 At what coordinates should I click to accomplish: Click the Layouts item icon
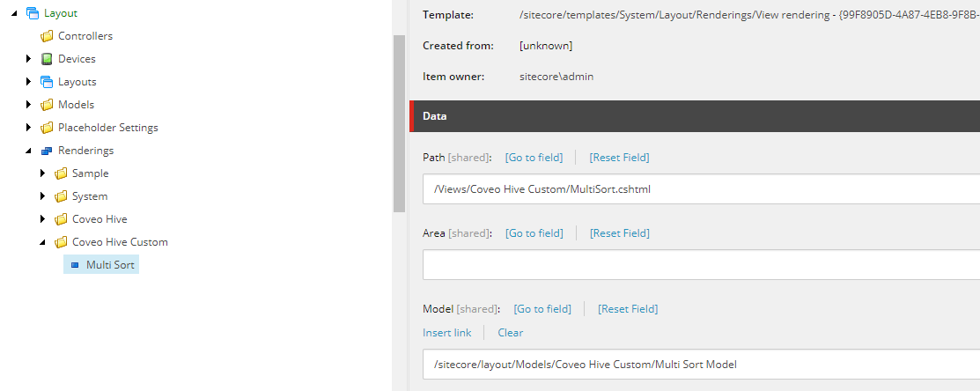point(47,82)
